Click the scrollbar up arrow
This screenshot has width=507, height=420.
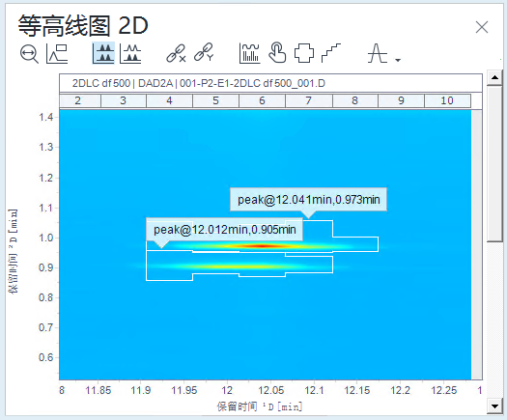pyautogui.click(x=494, y=77)
